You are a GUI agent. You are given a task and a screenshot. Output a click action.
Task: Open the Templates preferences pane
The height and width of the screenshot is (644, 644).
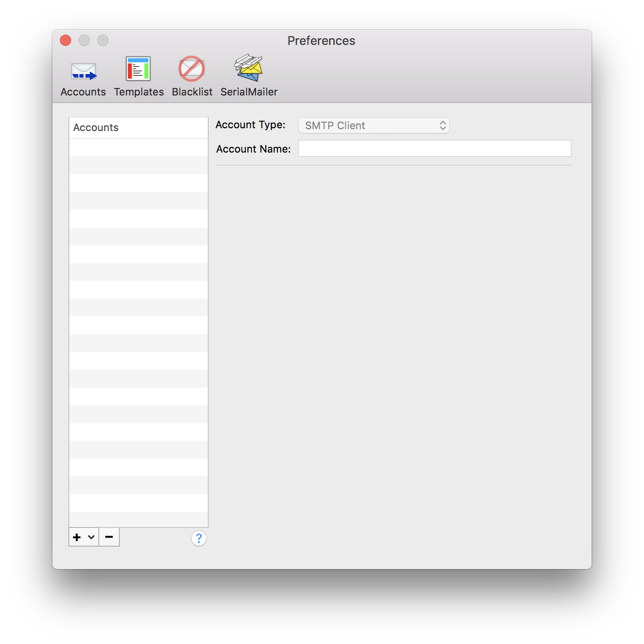139,76
